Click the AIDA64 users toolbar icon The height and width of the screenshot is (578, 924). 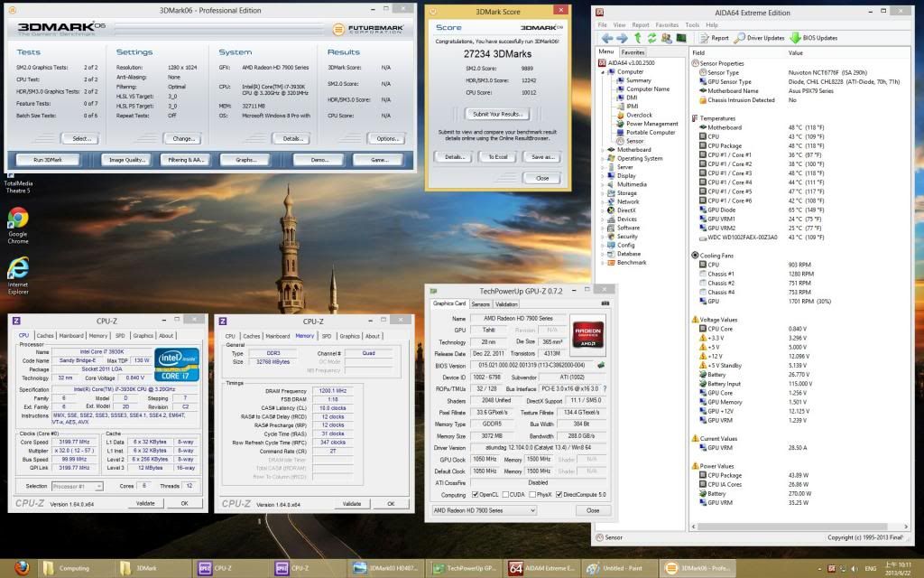click(667, 38)
